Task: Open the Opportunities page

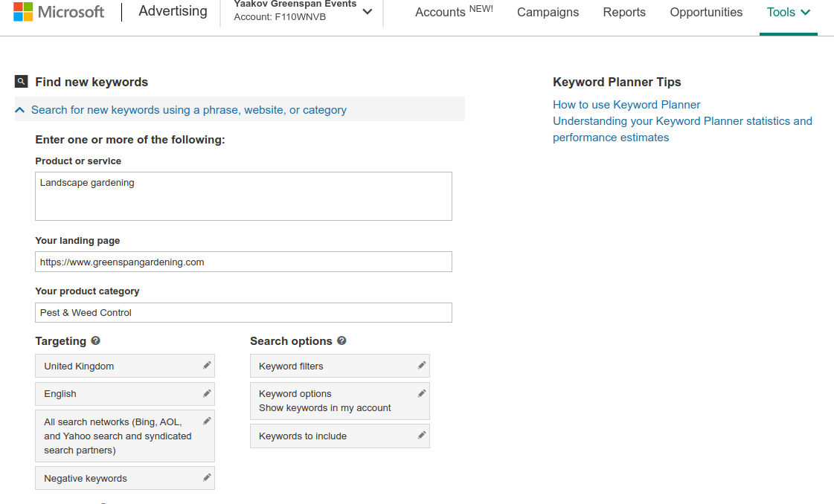Action: pyautogui.click(x=706, y=12)
